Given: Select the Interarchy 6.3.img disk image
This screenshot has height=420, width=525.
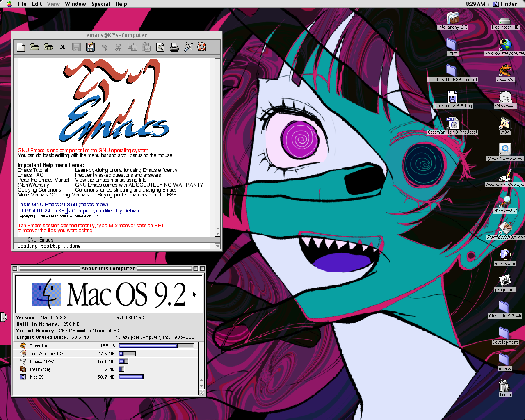Looking at the screenshot, I should click(452, 97).
